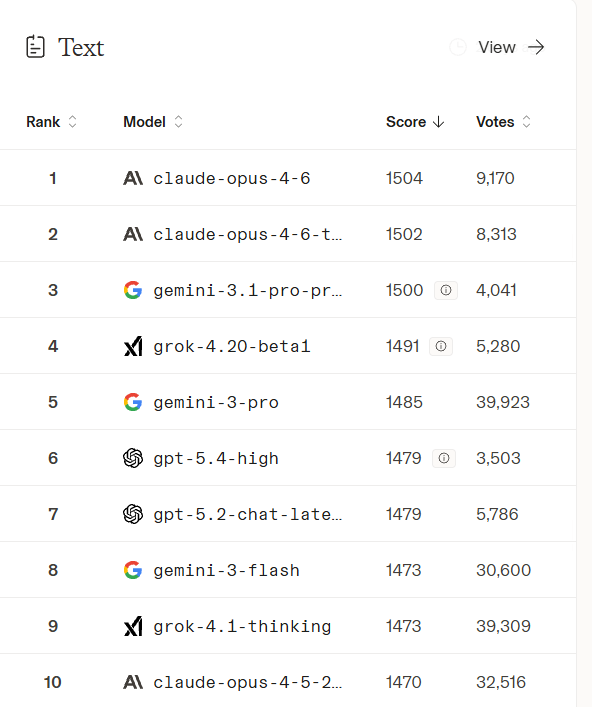Sort the table by Votes column
Image resolution: width=592 pixels, height=707 pixels.
tap(504, 122)
